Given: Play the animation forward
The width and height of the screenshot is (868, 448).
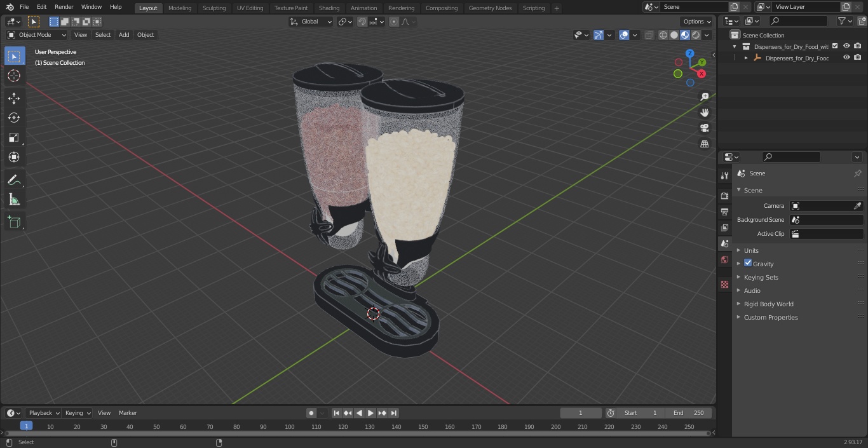Looking at the screenshot, I should tap(371, 413).
